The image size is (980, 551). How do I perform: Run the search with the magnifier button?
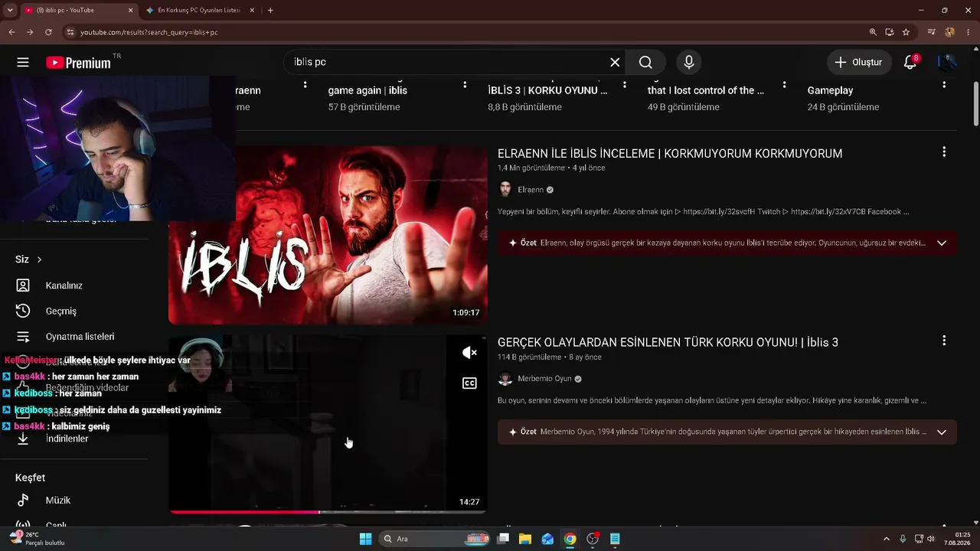[645, 63]
